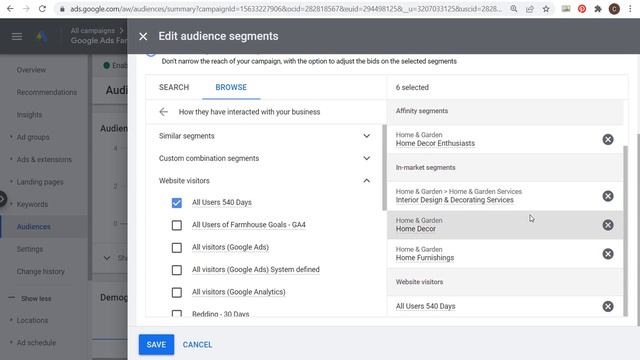The width and height of the screenshot is (640, 360).
Task: Remove Home Furnishings segment
Action: click(x=608, y=254)
